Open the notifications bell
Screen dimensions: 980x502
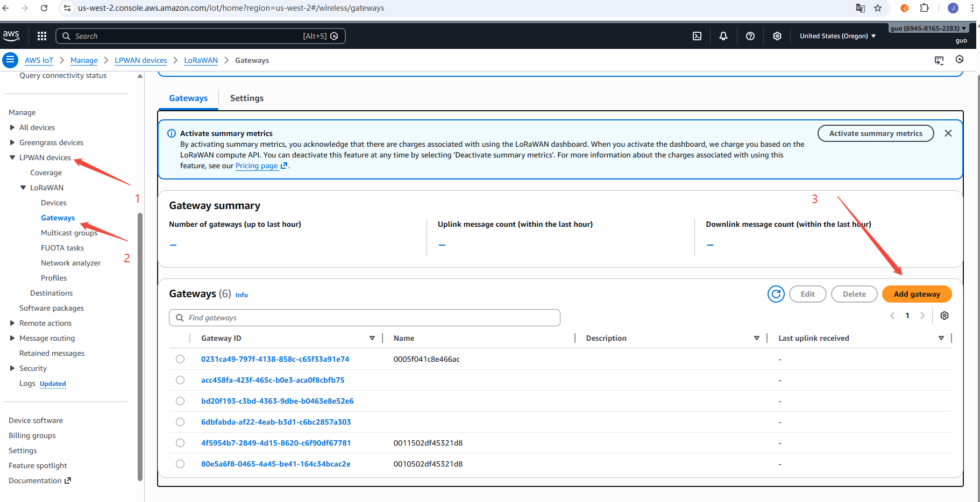tap(723, 36)
